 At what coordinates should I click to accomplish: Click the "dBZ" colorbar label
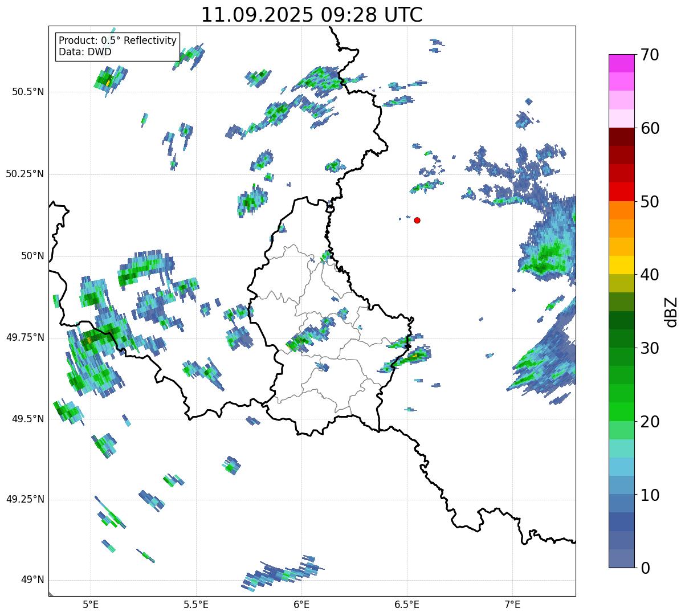pyautogui.click(x=672, y=311)
